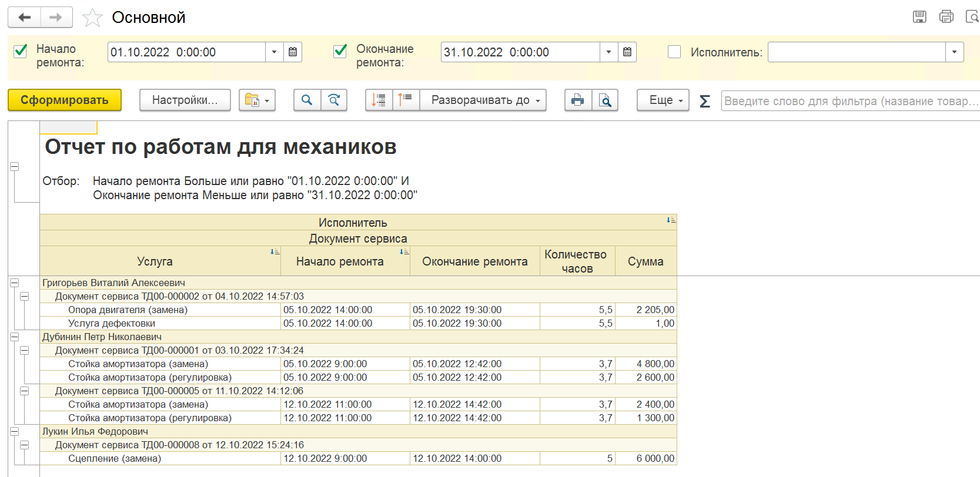980x477 pixels.
Task: Click sort icon in Исполнитель header
Action: 671,220
